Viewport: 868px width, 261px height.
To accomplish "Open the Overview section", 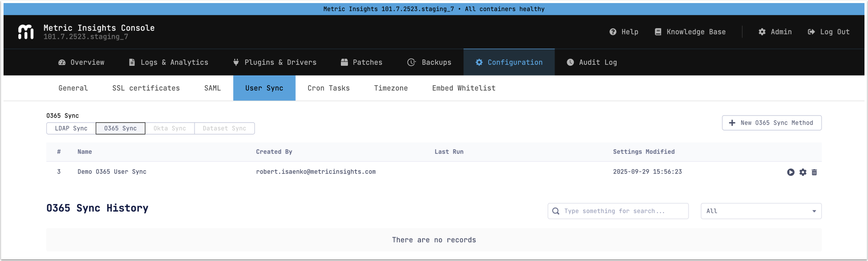I will (x=82, y=62).
